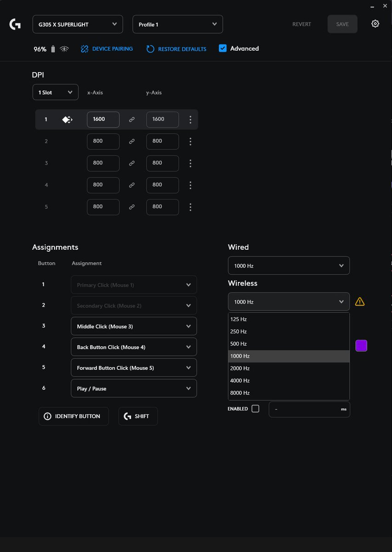
Task: Toggle axis link icon for DPI row 1
Action: click(132, 120)
